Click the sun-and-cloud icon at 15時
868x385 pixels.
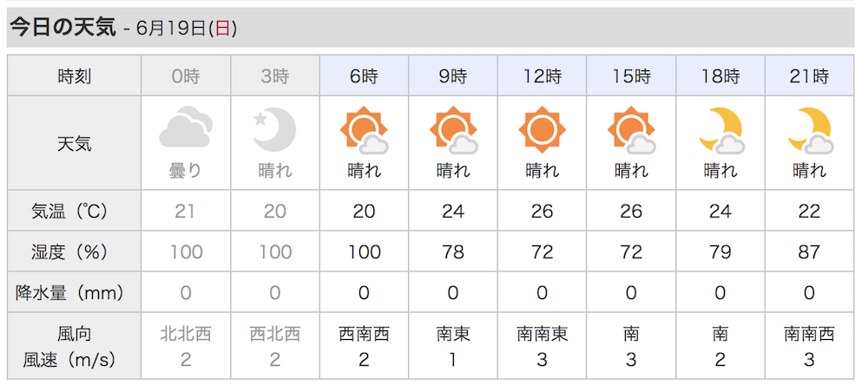click(631, 130)
